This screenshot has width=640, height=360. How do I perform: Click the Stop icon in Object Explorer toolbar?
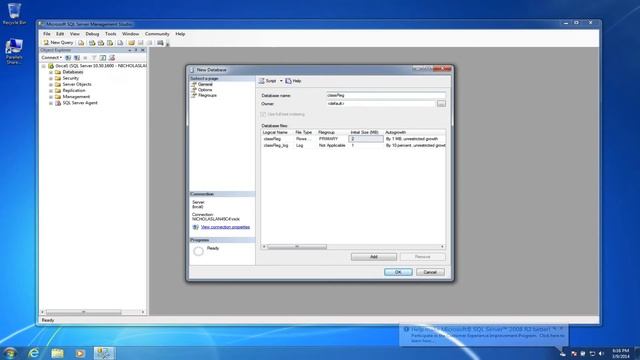pos(85,58)
